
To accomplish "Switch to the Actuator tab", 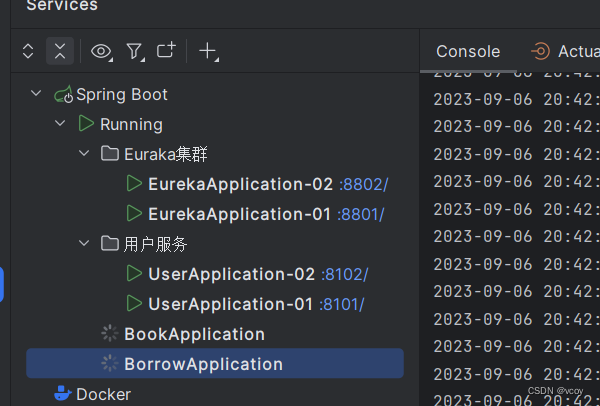I will click(565, 52).
